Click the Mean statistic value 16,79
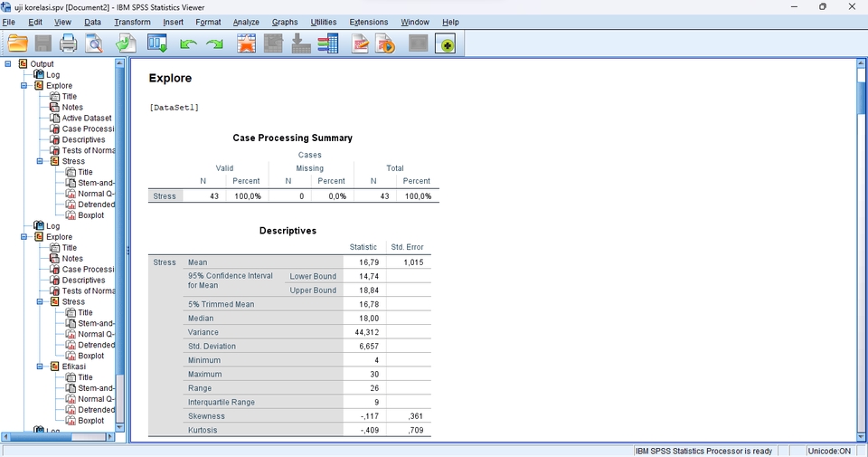Screen dimensions: 868x457 (369, 262)
